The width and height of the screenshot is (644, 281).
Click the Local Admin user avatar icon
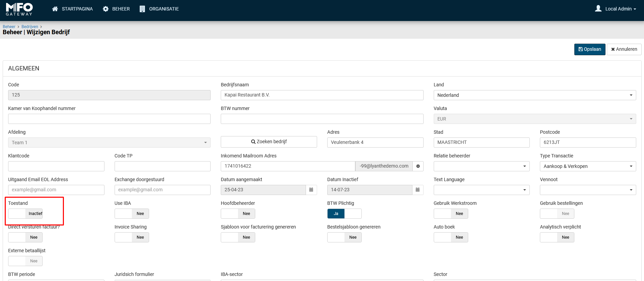[x=598, y=8]
